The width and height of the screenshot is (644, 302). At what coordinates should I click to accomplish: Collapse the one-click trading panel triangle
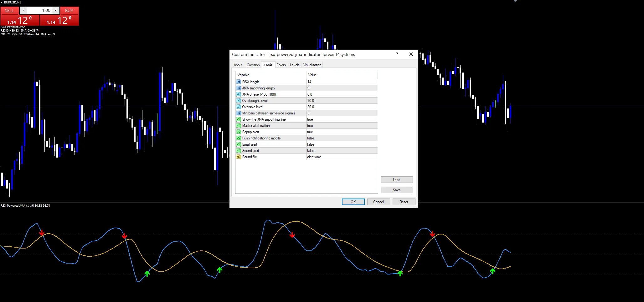point(2,2)
